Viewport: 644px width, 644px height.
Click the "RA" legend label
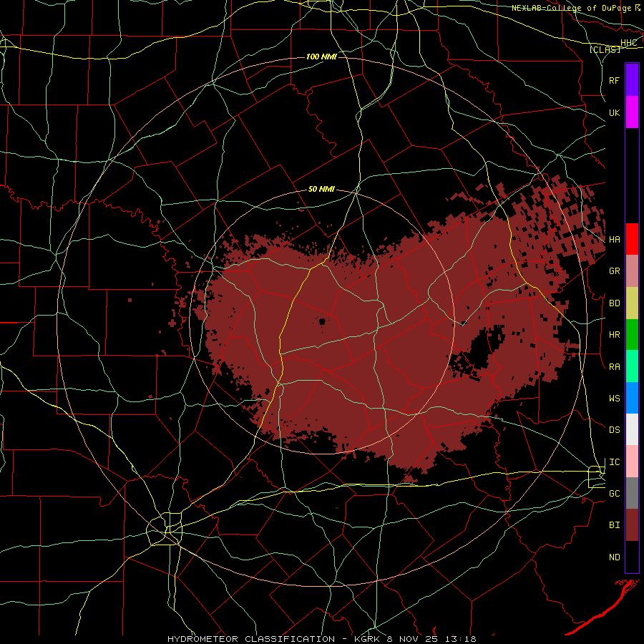pyautogui.click(x=615, y=366)
